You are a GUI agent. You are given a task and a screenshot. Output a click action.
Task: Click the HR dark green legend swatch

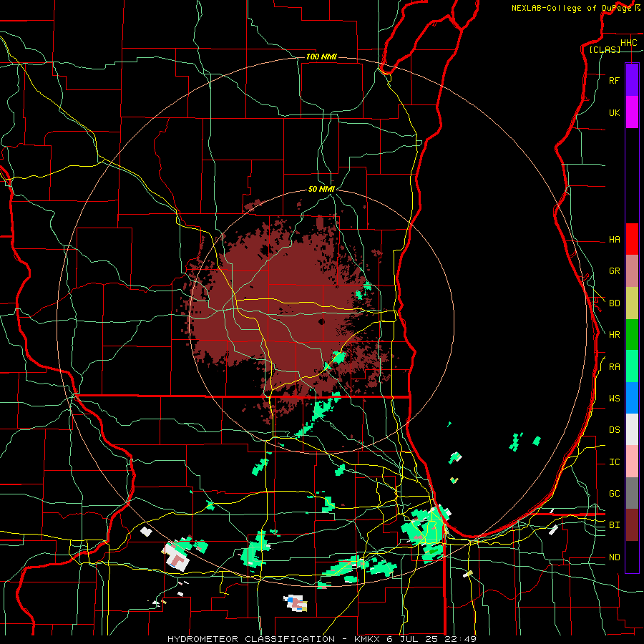[632, 335]
